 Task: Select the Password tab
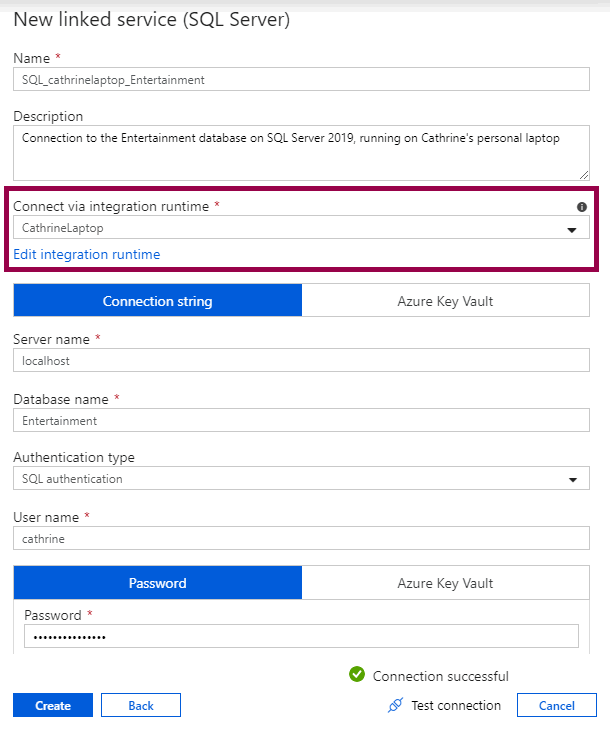[157, 583]
